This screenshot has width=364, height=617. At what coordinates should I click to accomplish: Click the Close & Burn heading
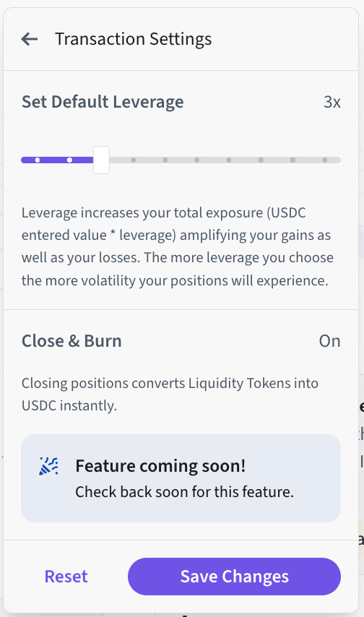point(71,341)
